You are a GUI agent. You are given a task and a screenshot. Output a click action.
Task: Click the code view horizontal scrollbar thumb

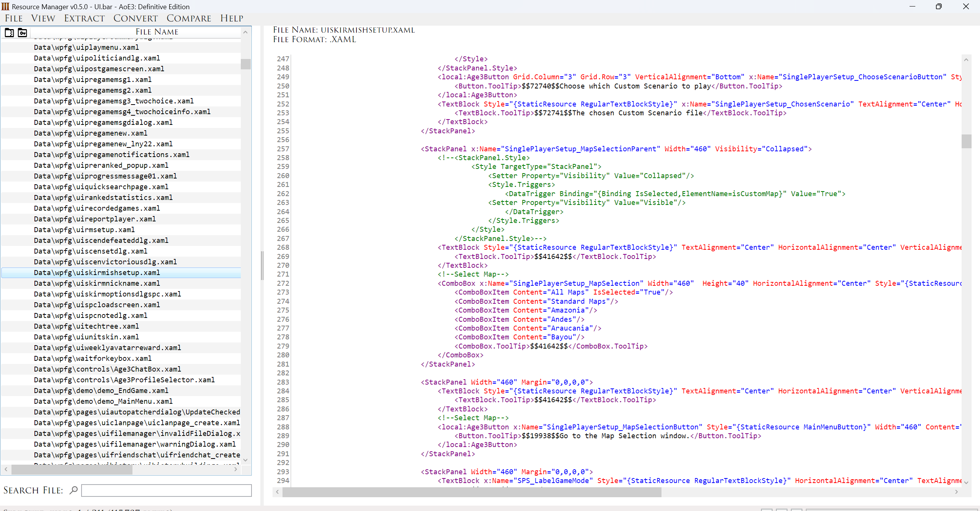[x=472, y=492]
